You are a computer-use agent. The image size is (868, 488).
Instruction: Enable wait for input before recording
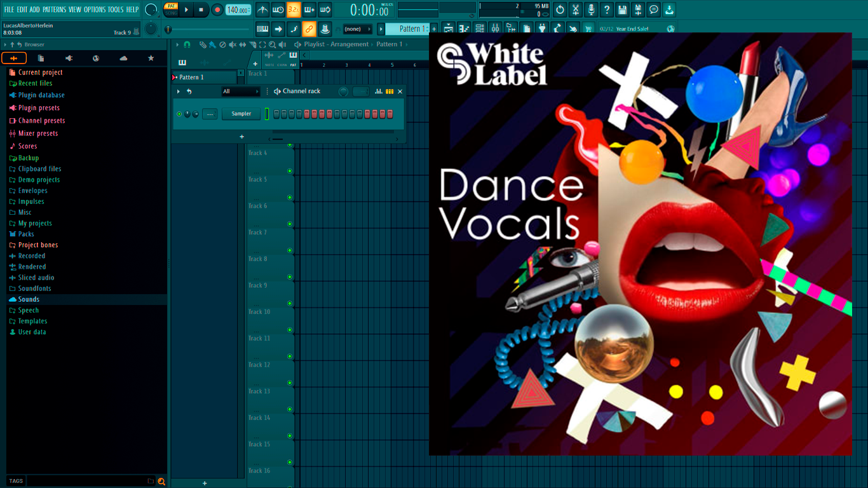pos(278,10)
